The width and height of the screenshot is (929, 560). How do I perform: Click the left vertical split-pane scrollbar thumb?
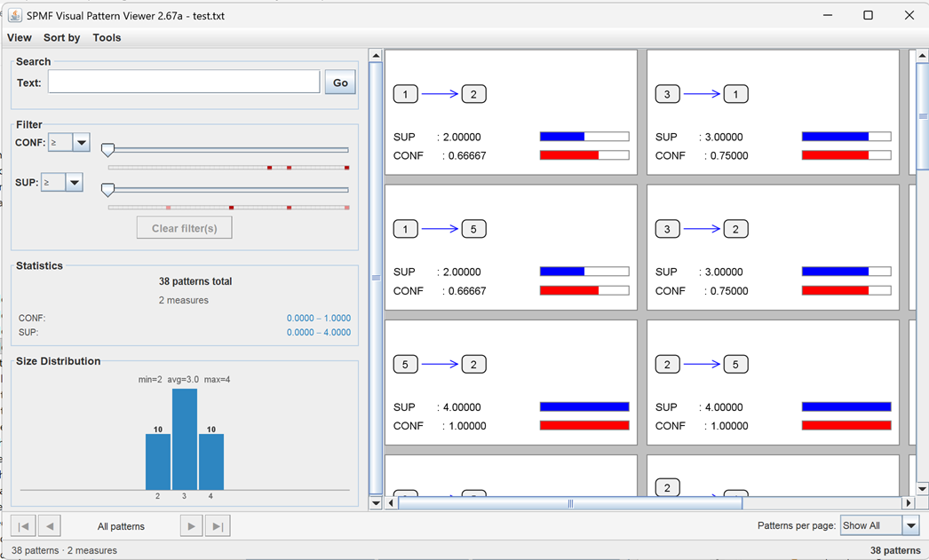point(376,278)
